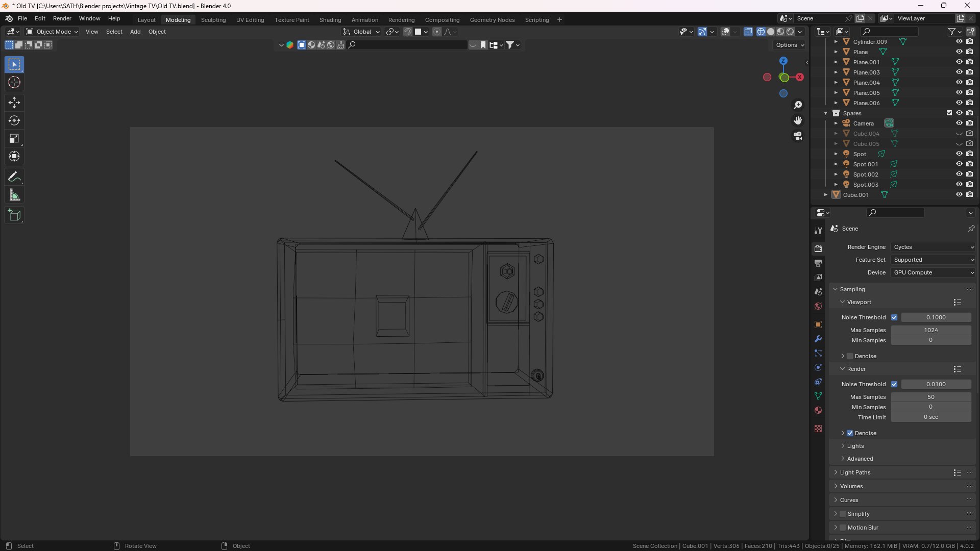
Task: Enable the Motion Blur checkbox
Action: (x=843, y=528)
